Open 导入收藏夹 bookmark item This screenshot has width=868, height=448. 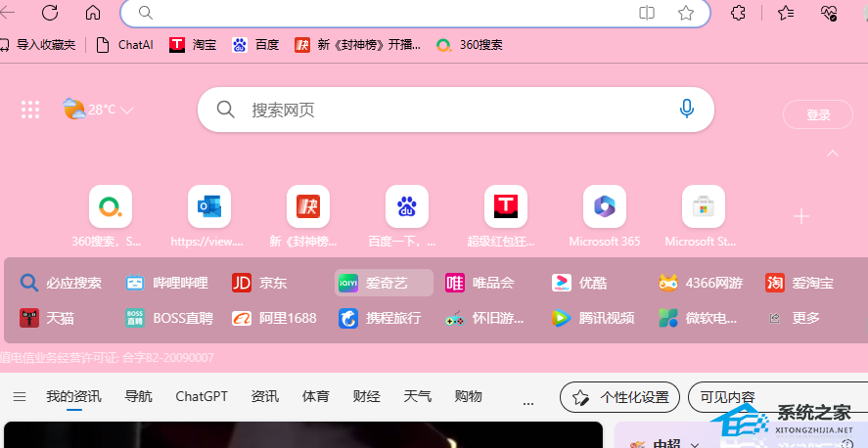pyautogui.click(x=37, y=45)
